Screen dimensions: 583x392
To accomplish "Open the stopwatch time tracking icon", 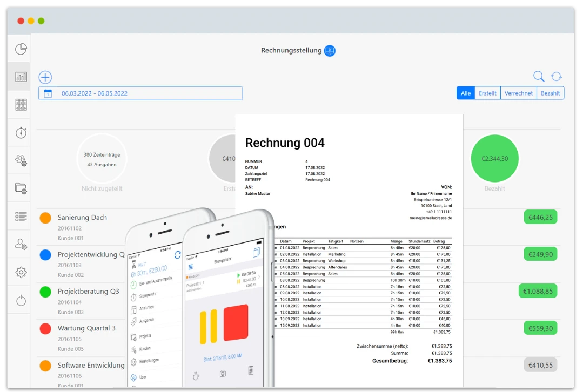I will click(x=21, y=133).
